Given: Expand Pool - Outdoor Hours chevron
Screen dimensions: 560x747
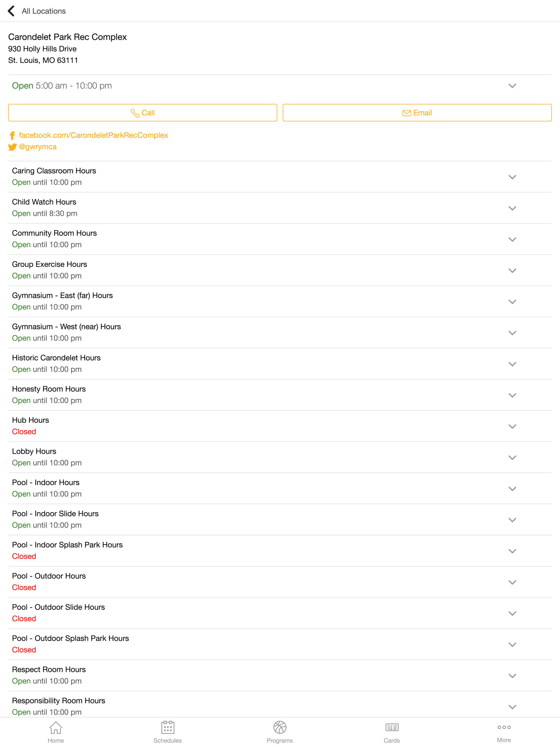Looking at the screenshot, I should (512, 582).
